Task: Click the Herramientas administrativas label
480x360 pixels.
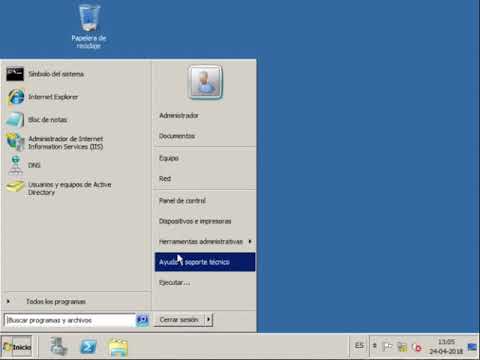Action: (x=201, y=241)
